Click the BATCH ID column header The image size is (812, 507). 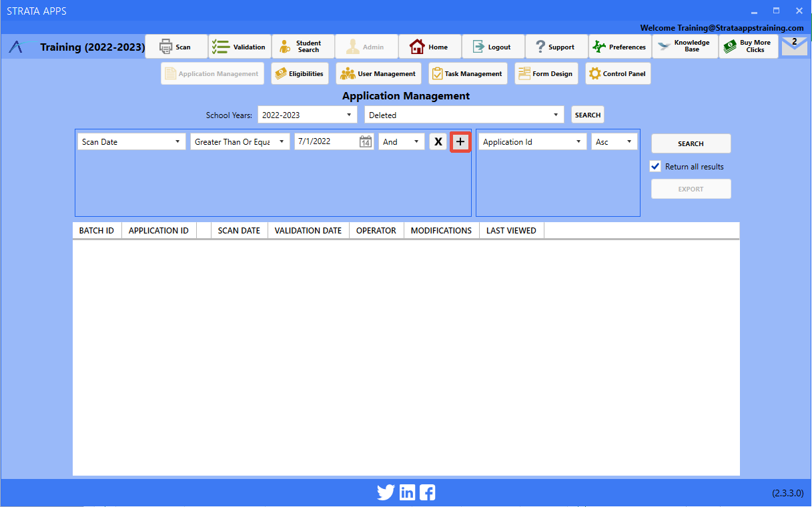[x=97, y=231]
